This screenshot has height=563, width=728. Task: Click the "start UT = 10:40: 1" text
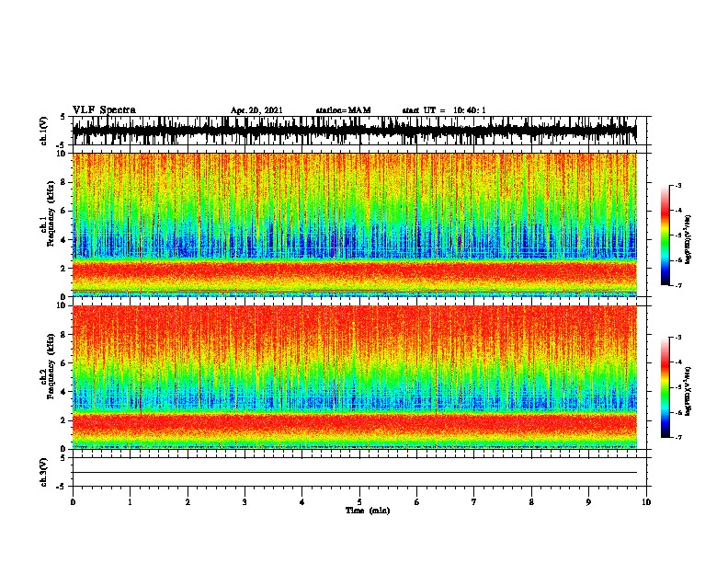point(444,110)
